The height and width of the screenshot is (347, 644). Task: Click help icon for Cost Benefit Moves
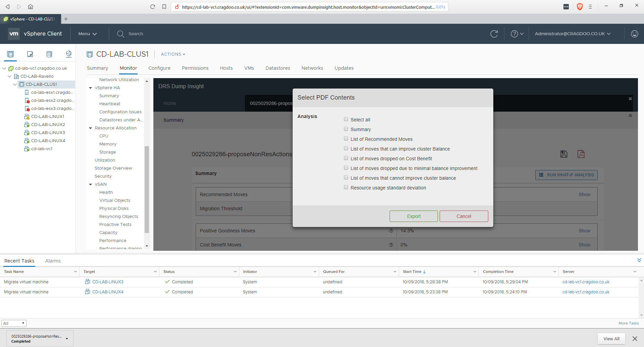coord(391,245)
